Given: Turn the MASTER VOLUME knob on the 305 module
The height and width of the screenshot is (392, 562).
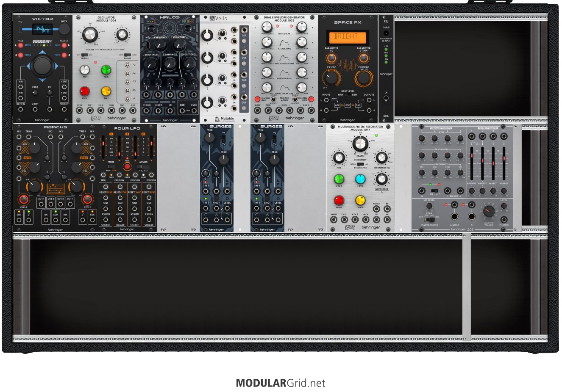Looking at the screenshot, I should (489, 211).
